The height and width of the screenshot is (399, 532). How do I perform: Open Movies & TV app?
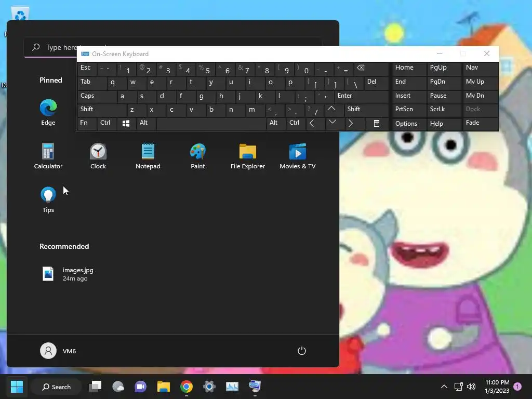pos(298,156)
